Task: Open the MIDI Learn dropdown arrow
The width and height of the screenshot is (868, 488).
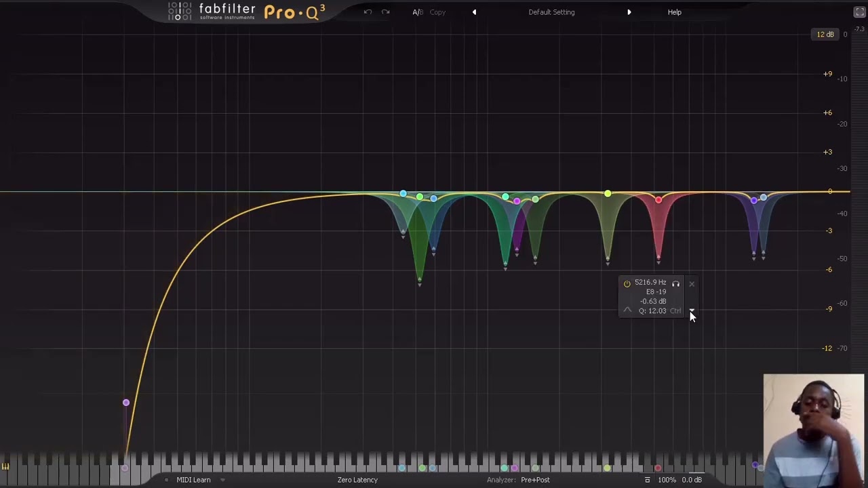Action: [x=222, y=480]
